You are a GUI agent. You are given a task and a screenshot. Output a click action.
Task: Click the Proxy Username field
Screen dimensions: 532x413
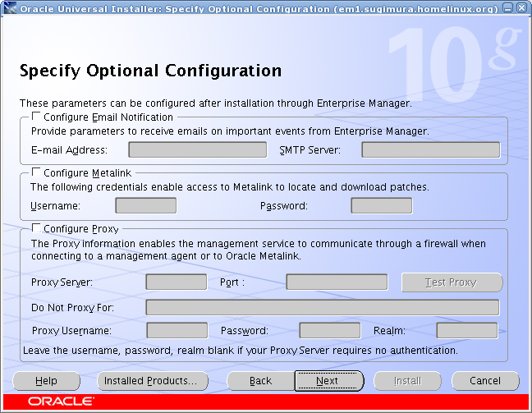[177, 330]
